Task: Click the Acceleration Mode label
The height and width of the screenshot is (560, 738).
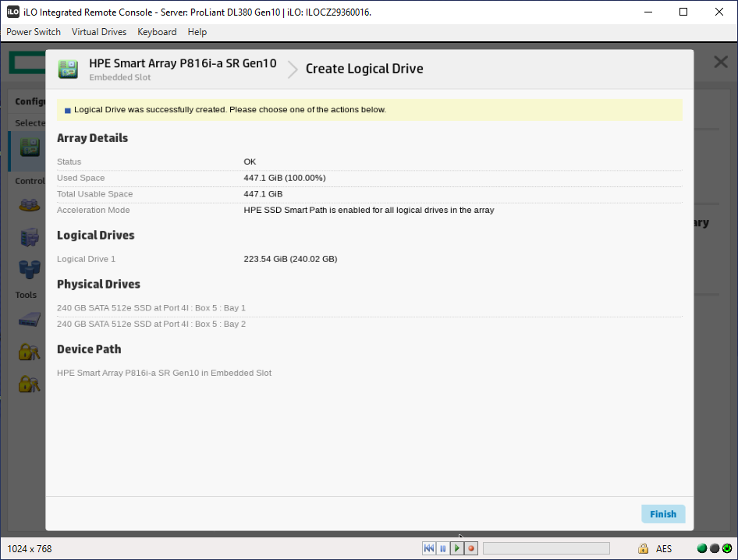Action: coord(93,210)
